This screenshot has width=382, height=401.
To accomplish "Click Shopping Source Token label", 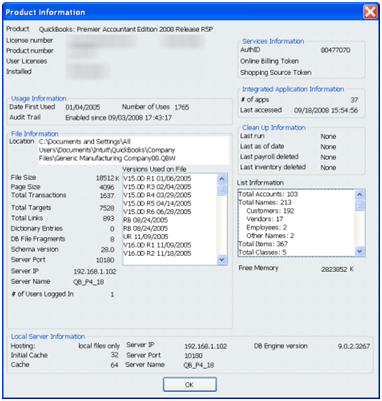I will point(276,72).
